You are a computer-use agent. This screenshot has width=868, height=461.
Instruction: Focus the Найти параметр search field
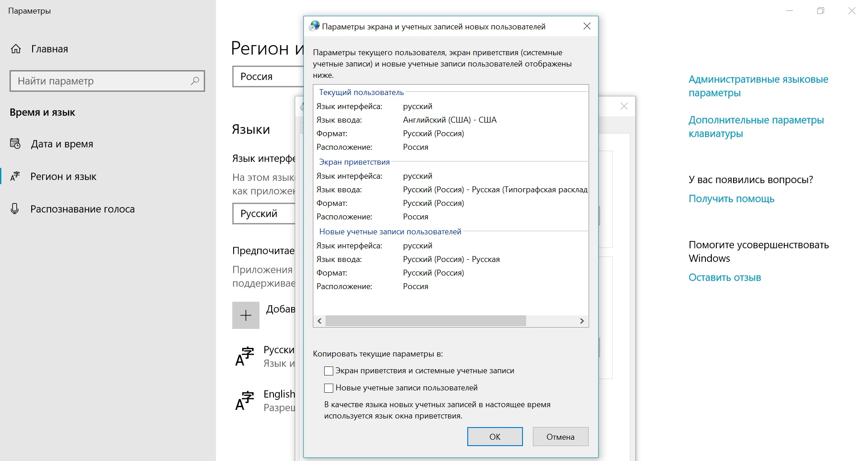point(107,81)
